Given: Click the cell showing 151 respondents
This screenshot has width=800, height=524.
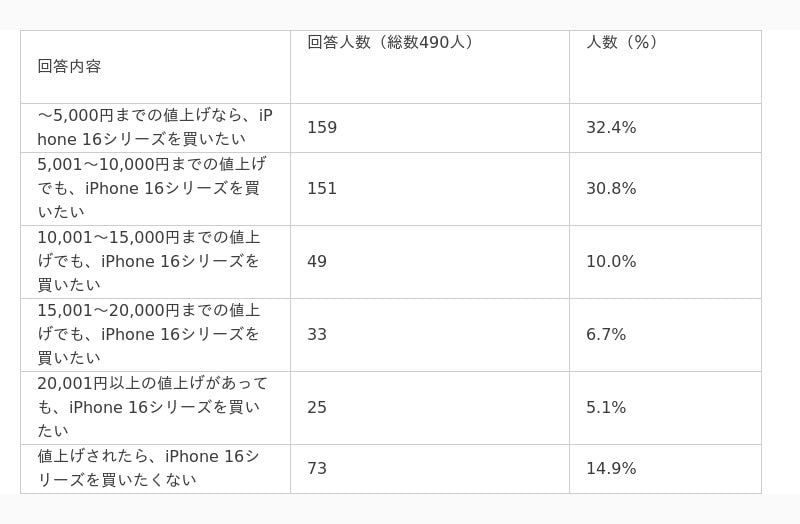Looking at the screenshot, I should [x=430, y=189].
